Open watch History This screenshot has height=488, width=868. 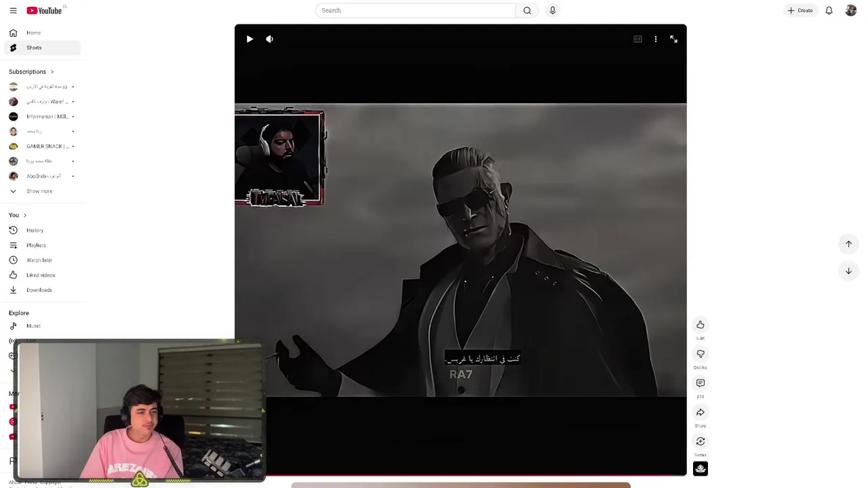43,230
